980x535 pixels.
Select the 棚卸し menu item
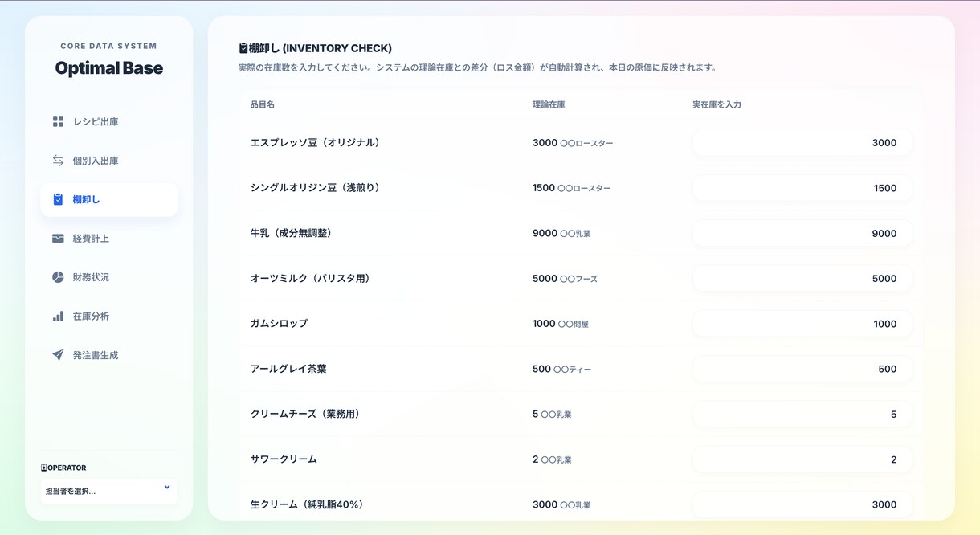[x=108, y=199]
